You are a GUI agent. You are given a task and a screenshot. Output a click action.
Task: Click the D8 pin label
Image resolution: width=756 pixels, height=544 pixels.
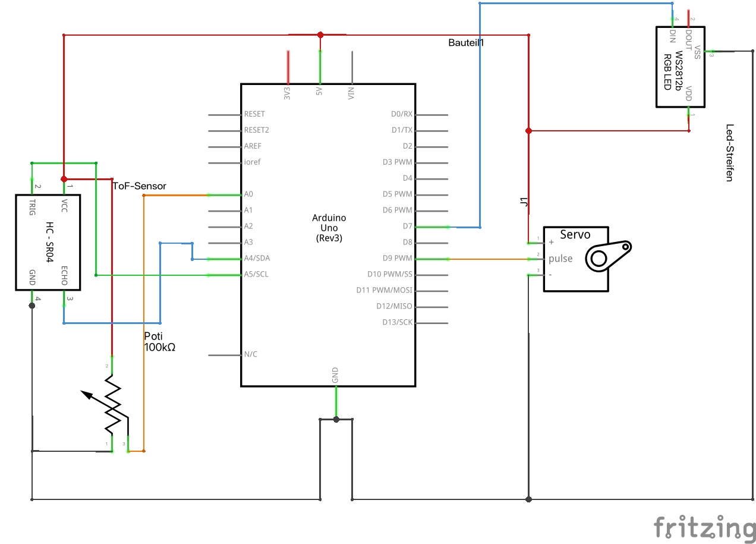click(407, 242)
